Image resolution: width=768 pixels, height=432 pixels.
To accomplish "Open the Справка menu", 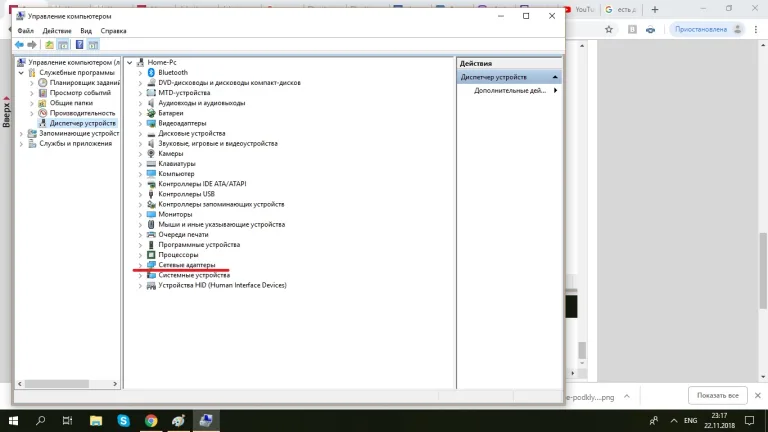I will 113,31.
